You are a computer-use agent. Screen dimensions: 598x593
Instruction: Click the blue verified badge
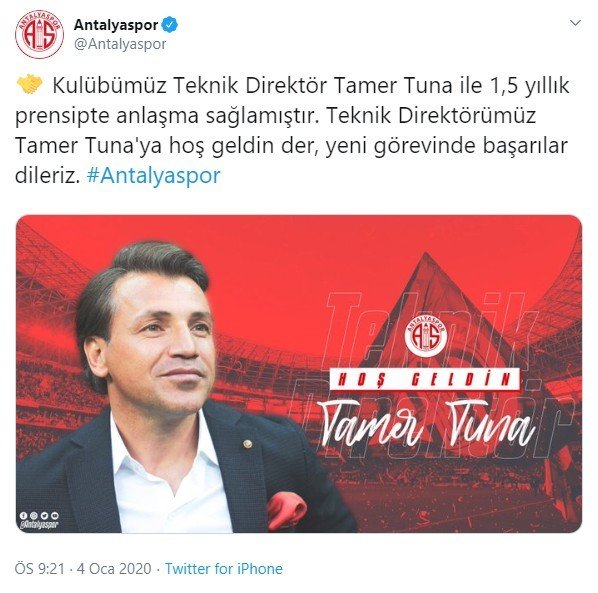pyautogui.click(x=170, y=25)
